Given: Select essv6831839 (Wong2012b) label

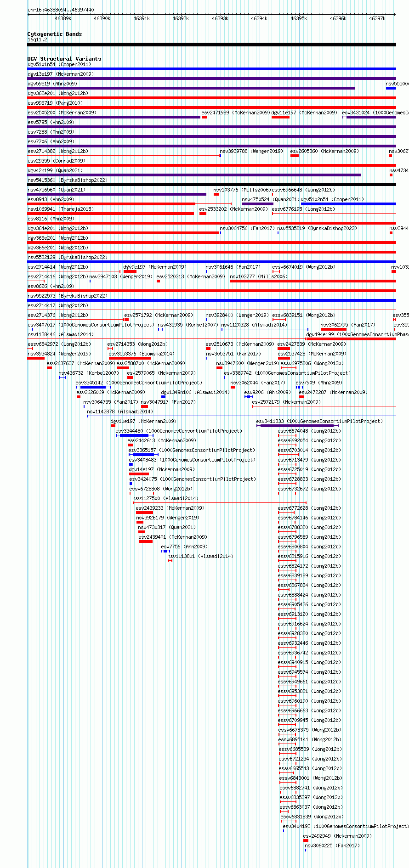Looking at the screenshot, I should (312, 817).
